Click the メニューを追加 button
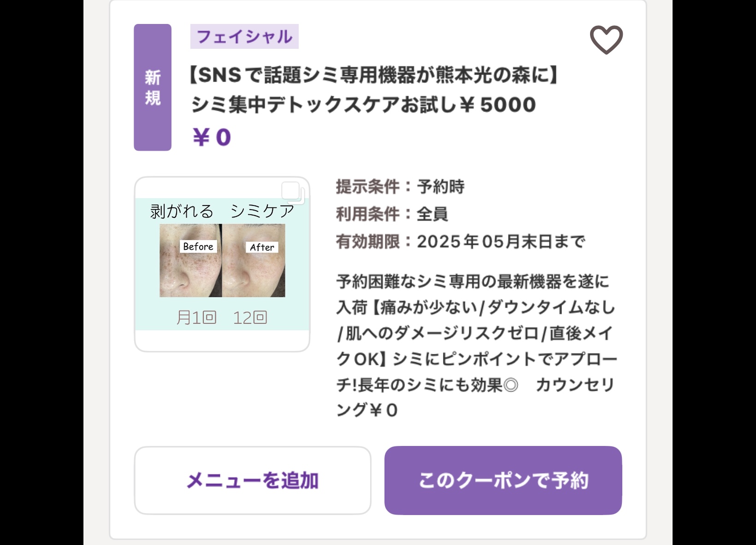 (x=253, y=481)
